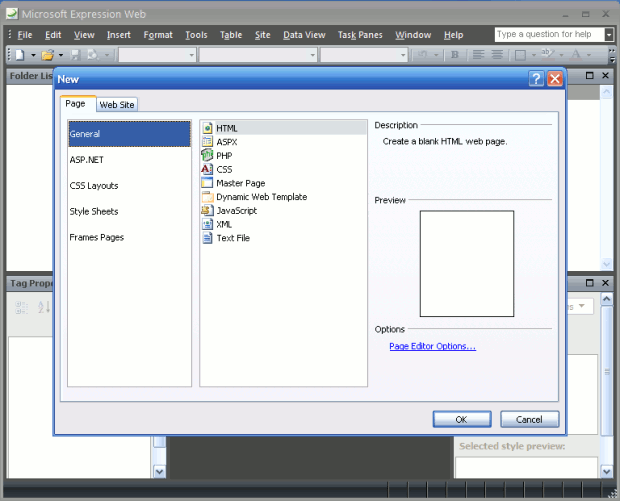Select the ASP.NET category
620x501 pixels.
click(129, 160)
